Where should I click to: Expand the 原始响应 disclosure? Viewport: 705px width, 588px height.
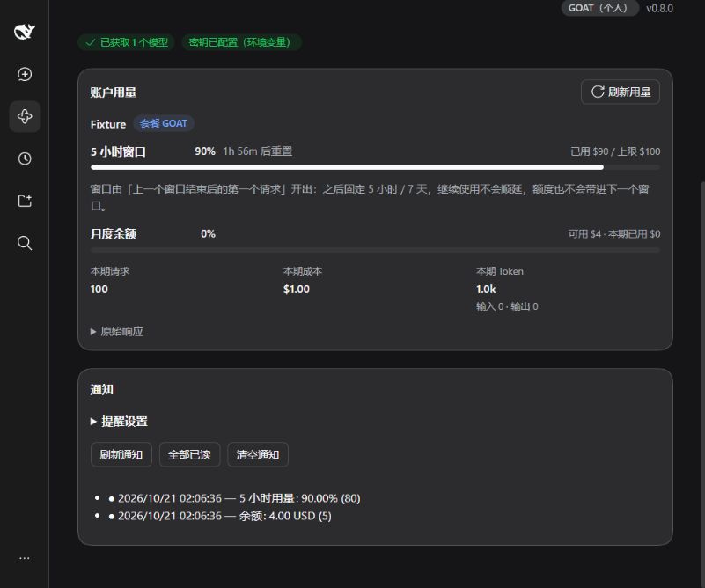point(117,332)
